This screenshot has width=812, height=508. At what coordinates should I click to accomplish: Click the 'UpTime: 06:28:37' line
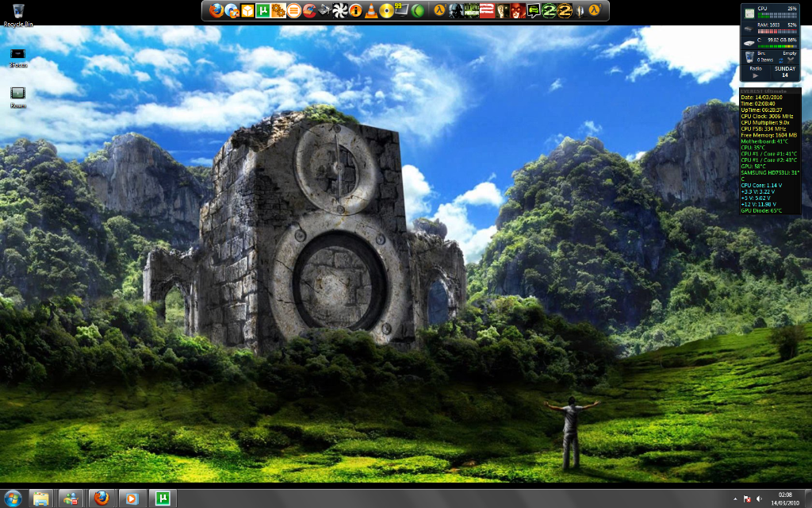(762, 110)
